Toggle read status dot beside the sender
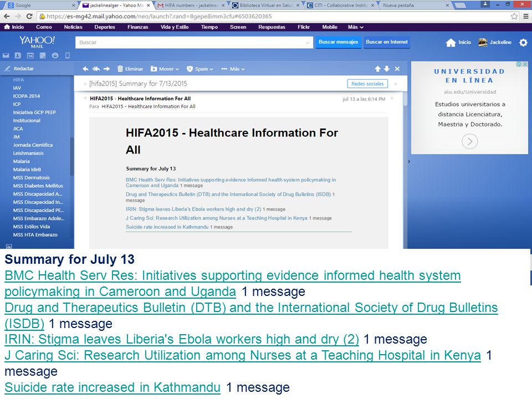Screen dimensions: 532x399 [x=85, y=99]
